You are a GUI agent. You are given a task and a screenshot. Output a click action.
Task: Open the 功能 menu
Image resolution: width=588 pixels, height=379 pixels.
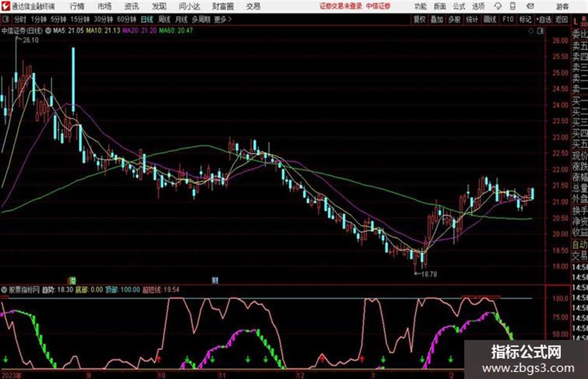(x=421, y=6)
